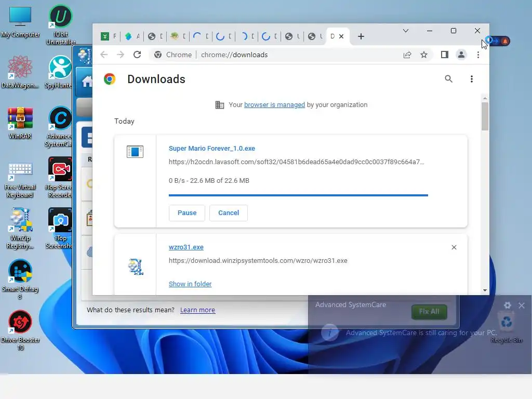The width and height of the screenshot is (532, 399).
Task: Focus the chrome://downloads address bar
Action: 234,55
